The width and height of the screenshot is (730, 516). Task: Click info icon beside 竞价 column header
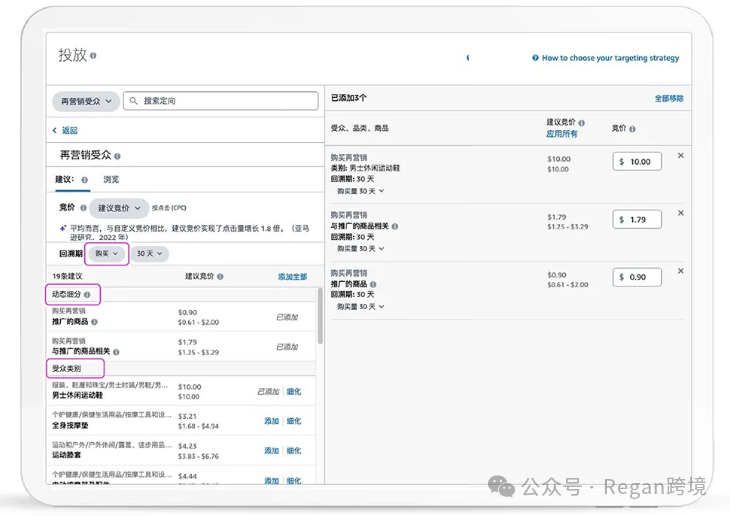(632, 129)
